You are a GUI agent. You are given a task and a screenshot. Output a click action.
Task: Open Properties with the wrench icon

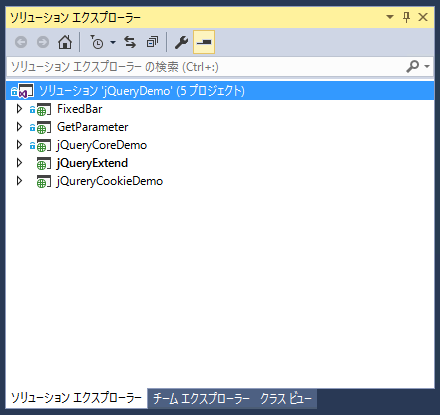click(181, 42)
